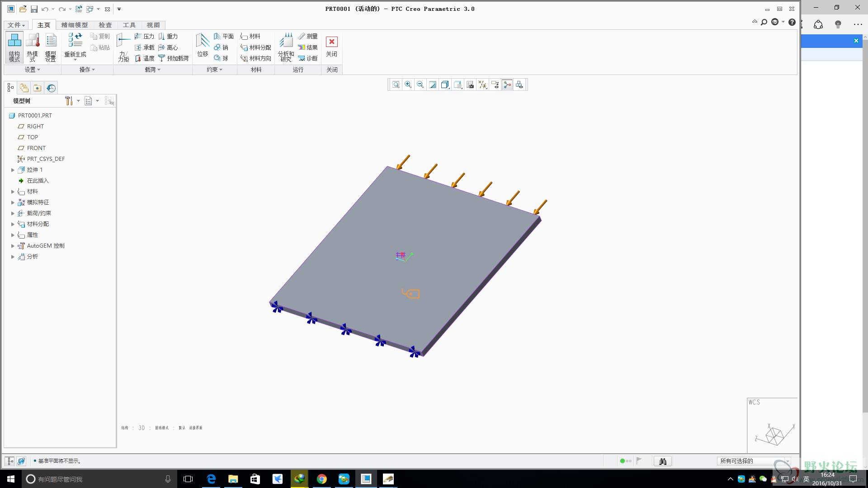Expand the 模拟特征 tree node
This screenshot has height=488, width=868.
tap(13, 202)
